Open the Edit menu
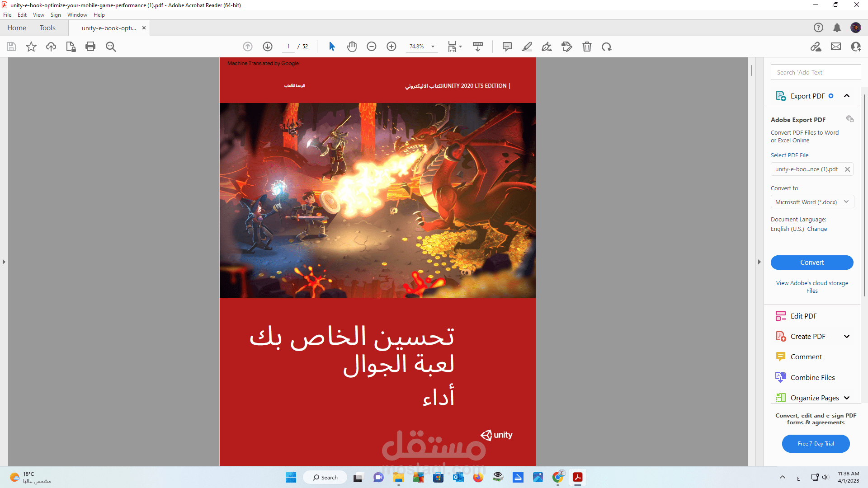This screenshot has height=488, width=868. 22,15
